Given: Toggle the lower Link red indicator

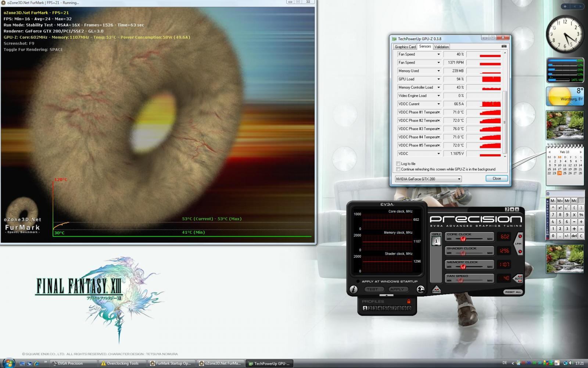Looking at the screenshot, I should [x=520, y=252].
